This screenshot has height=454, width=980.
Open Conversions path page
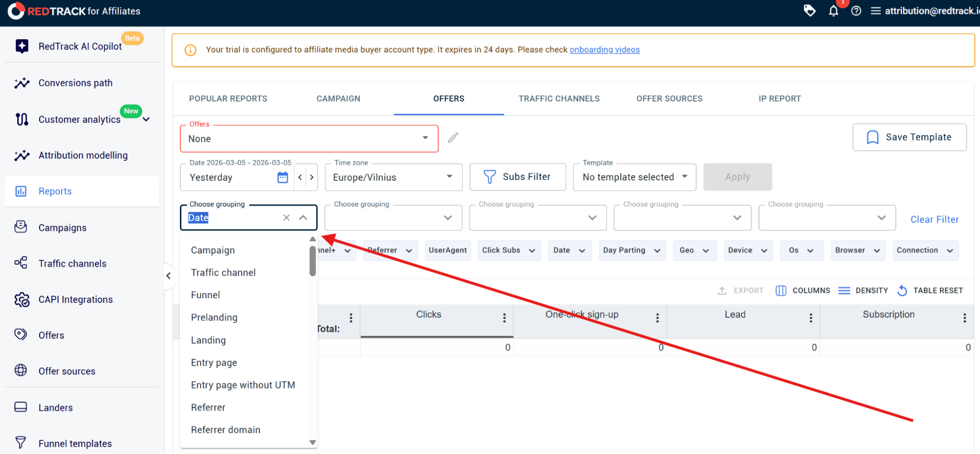(x=75, y=83)
